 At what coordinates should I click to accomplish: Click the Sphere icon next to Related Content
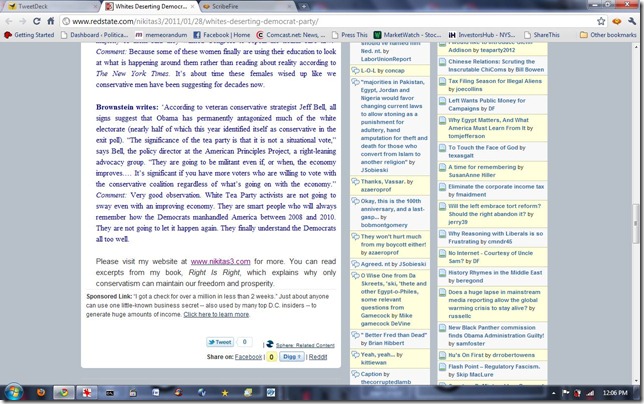point(270,344)
